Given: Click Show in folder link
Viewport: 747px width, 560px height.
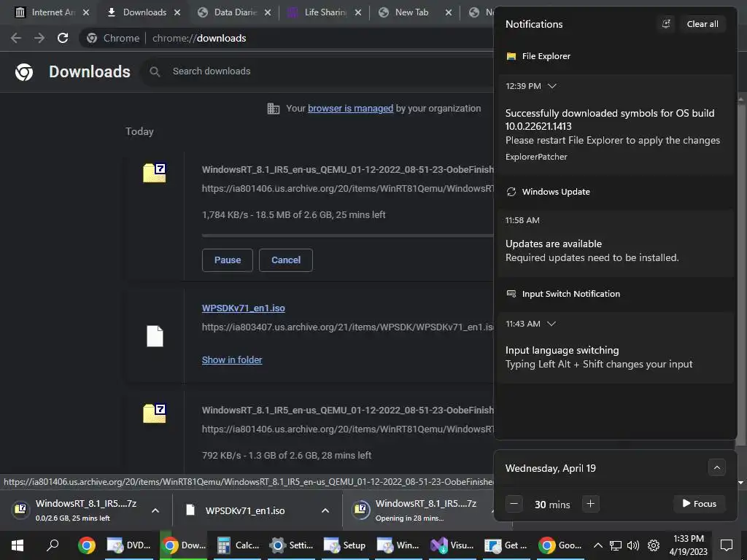Looking at the screenshot, I should (232, 360).
